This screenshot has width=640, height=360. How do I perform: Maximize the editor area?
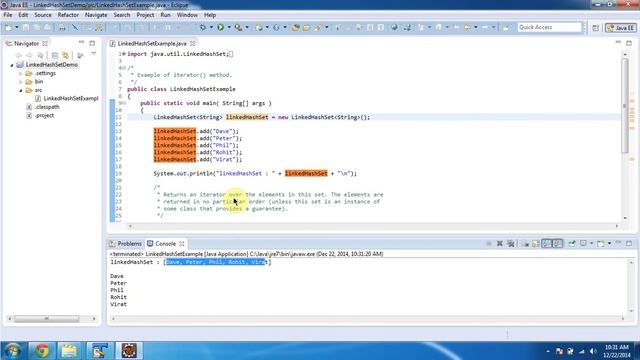[x=629, y=43]
